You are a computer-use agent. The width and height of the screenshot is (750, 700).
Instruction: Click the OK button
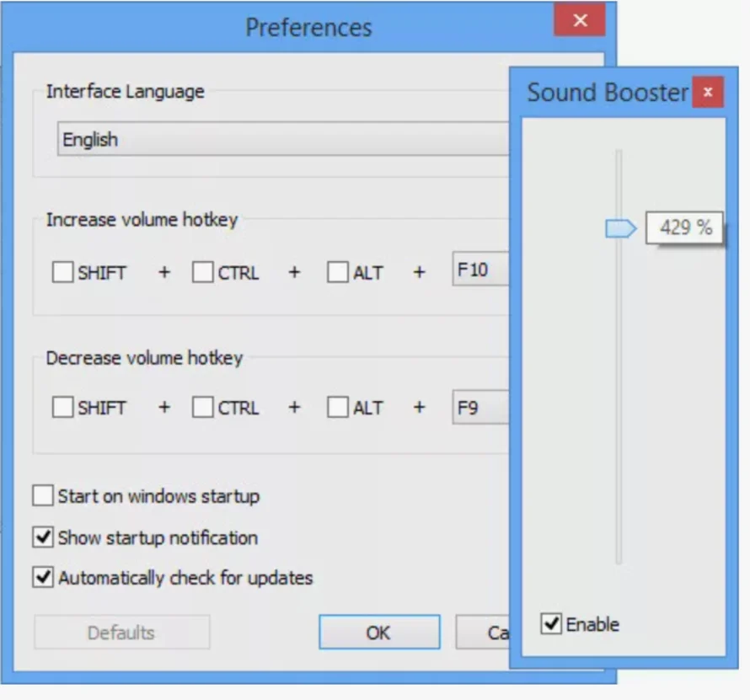(x=379, y=632)
